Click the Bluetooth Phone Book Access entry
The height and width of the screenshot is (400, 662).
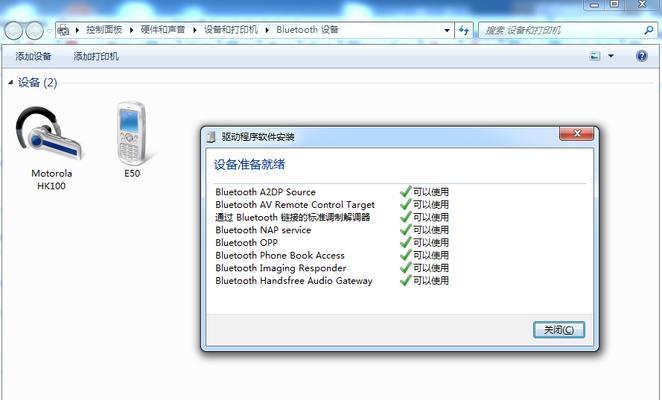pos(280,255)
